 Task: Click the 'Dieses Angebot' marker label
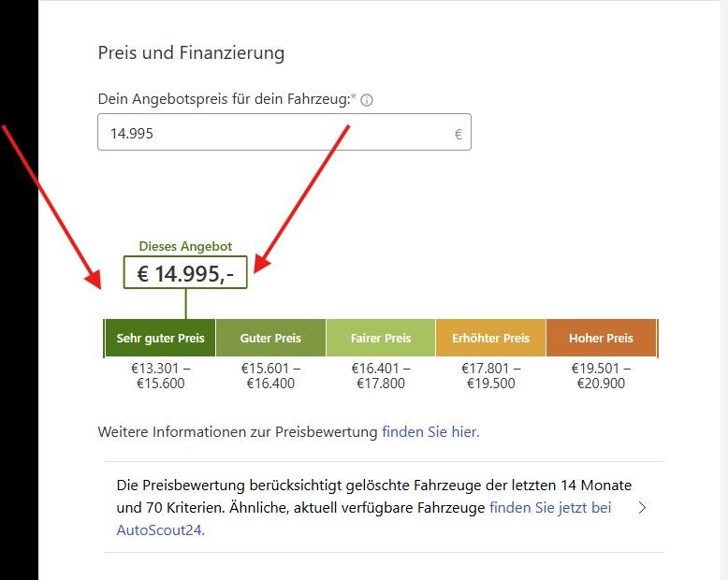185,246
